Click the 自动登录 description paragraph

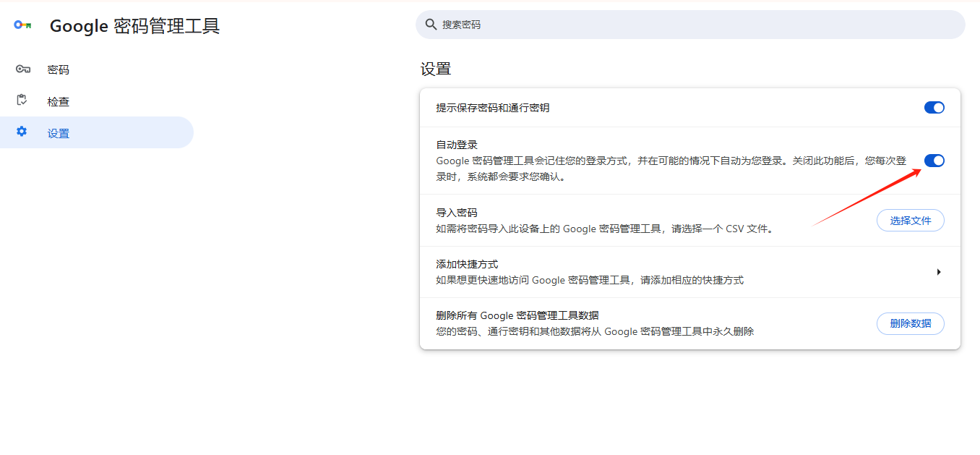[x=671, y=169]
